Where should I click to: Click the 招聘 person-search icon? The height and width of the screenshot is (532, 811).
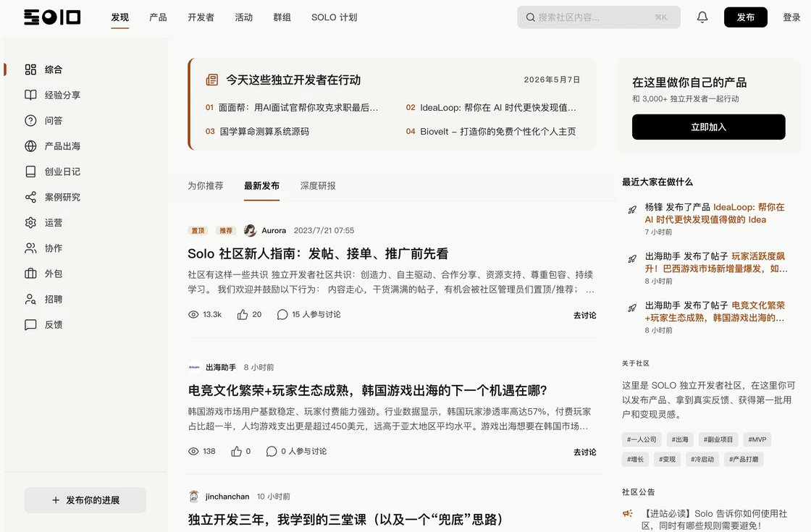point(30,299)
